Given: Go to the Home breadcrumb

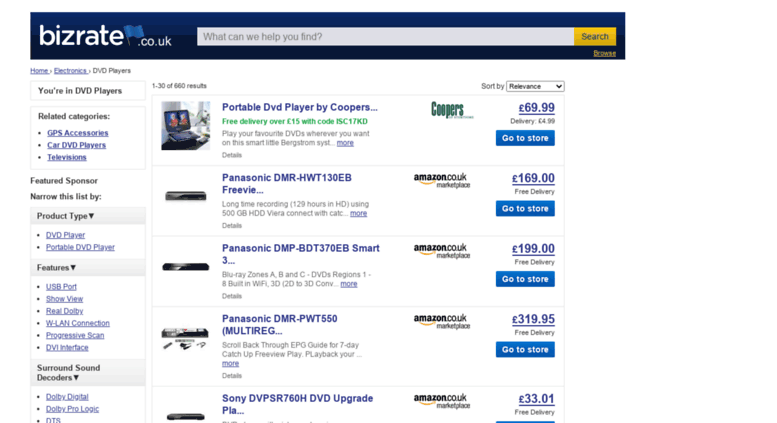Looking at the screenshot, I should [39, 71].
